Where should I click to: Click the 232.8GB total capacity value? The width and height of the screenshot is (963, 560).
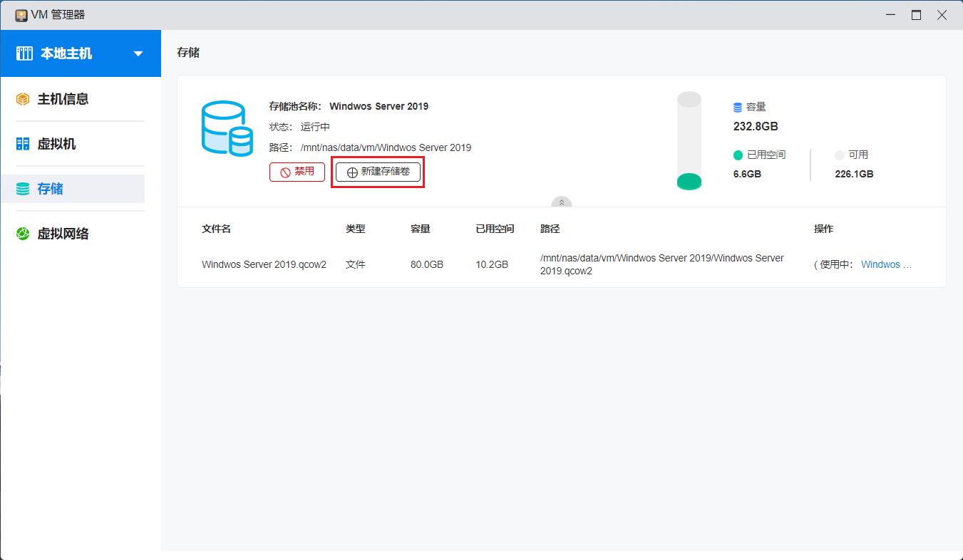point(756,127)
